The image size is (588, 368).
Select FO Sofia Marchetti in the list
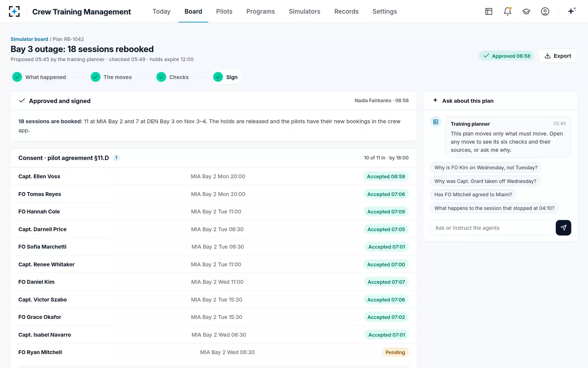pyautogui.click(x=42, y=247)
